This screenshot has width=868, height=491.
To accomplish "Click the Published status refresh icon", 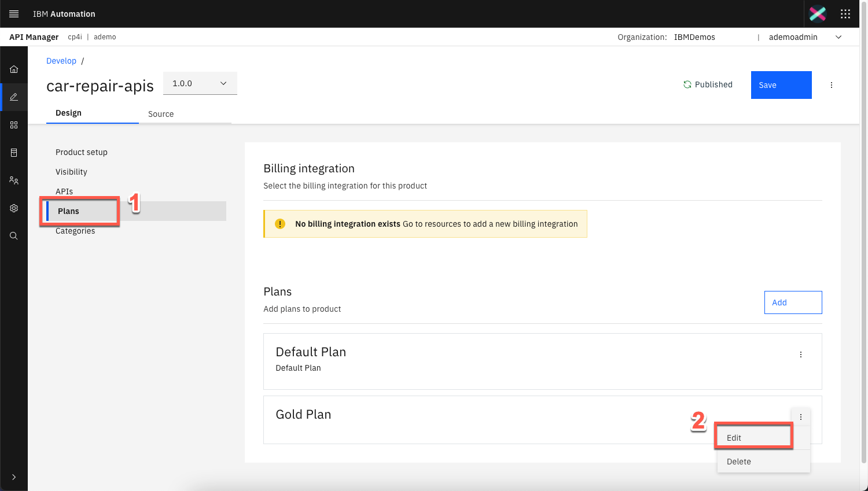I will coord(687,84).
